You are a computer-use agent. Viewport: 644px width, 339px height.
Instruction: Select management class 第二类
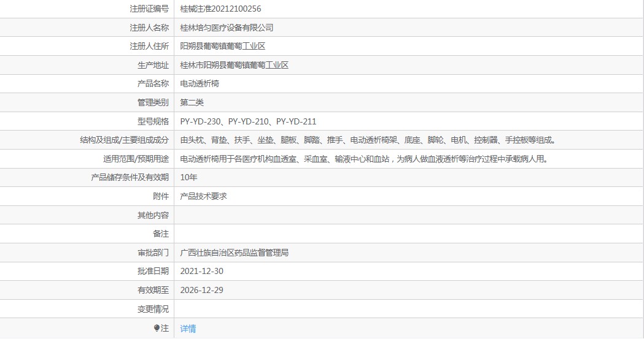coord(192,102)
